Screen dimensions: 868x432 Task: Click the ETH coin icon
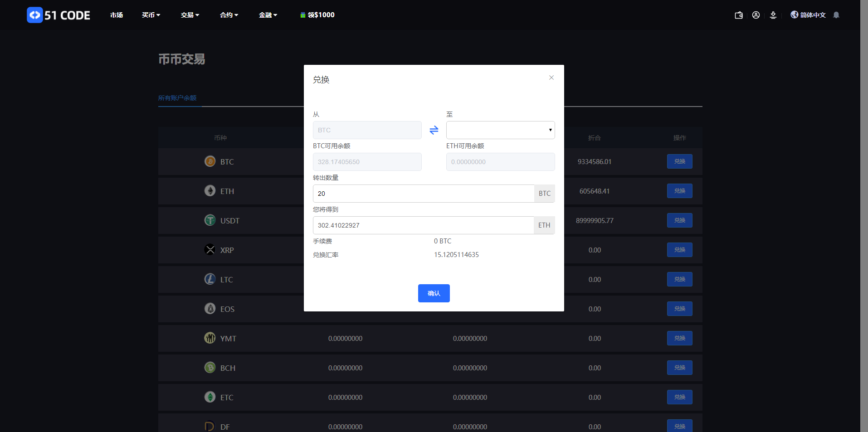(210, 191)
